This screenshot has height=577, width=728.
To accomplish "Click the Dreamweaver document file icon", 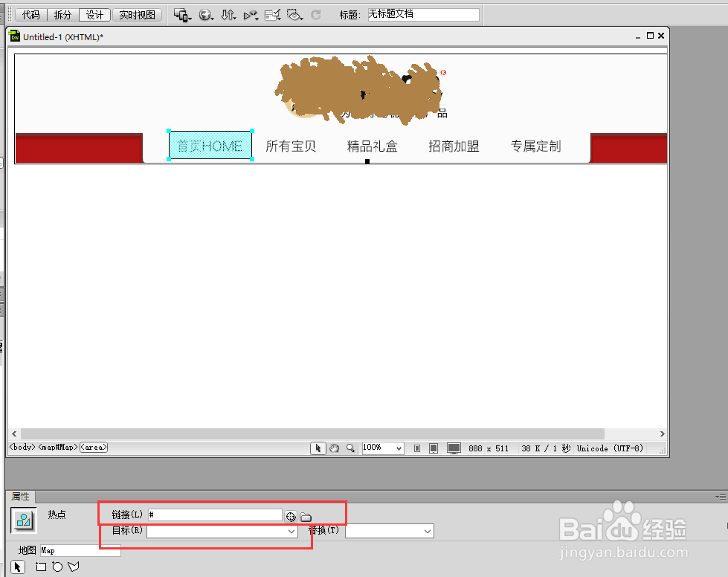I will pos(15,36).
